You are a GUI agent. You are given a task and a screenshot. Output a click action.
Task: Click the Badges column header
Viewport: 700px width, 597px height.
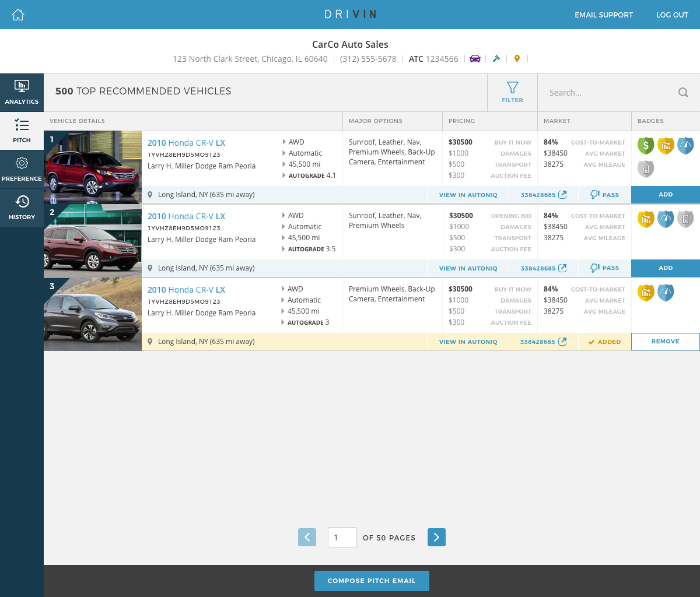point(650,121)
